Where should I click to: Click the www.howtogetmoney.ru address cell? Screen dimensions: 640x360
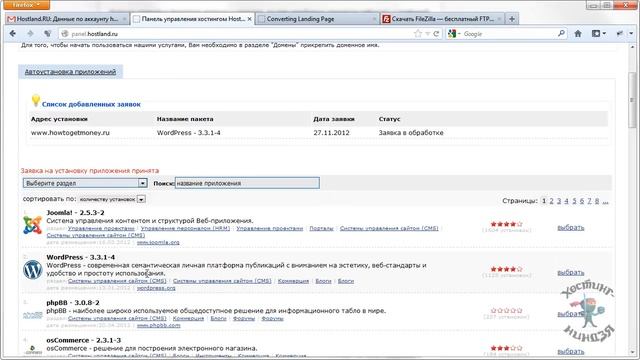click(70, 133)
